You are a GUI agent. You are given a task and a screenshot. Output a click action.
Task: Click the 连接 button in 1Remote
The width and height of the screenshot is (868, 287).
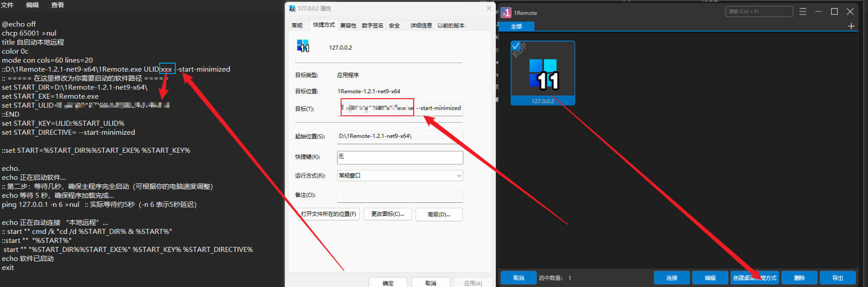672,277
